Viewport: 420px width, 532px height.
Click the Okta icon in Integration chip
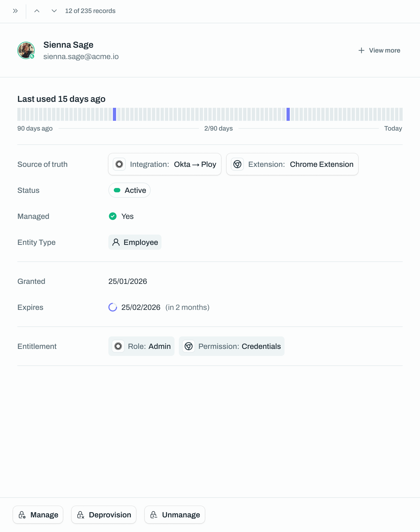[119, 164]
